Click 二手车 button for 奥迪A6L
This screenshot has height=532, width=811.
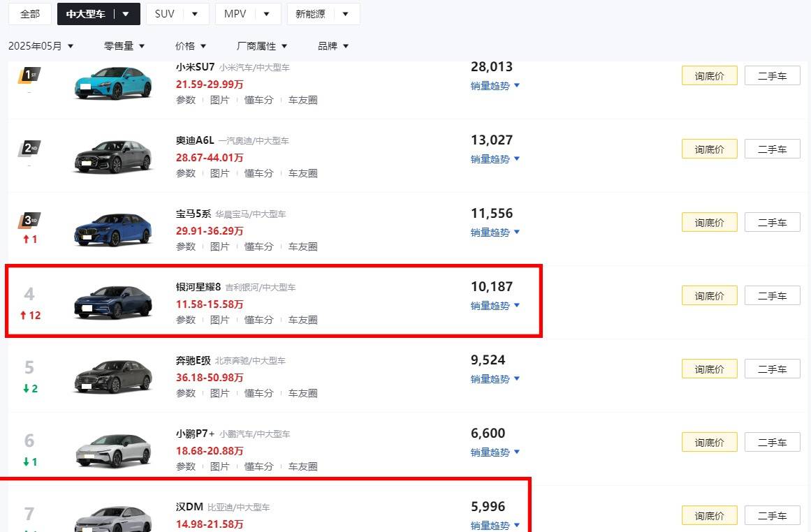[x=772, y=149]
